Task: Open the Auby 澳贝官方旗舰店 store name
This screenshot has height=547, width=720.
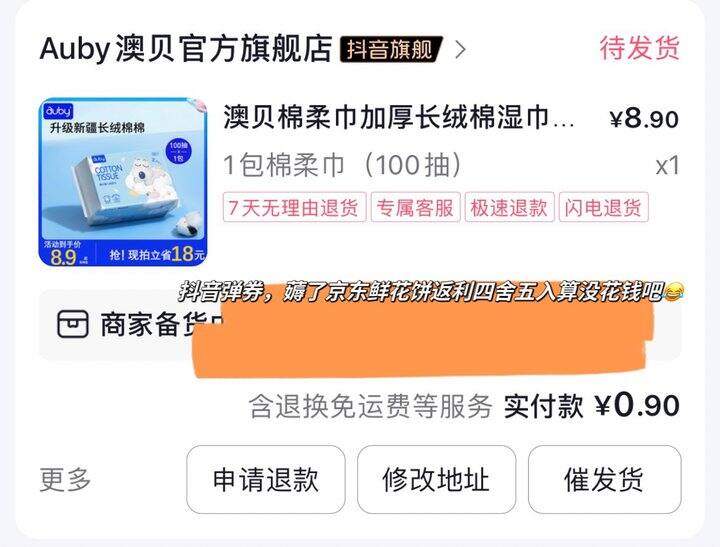Action: click(186, 48)
